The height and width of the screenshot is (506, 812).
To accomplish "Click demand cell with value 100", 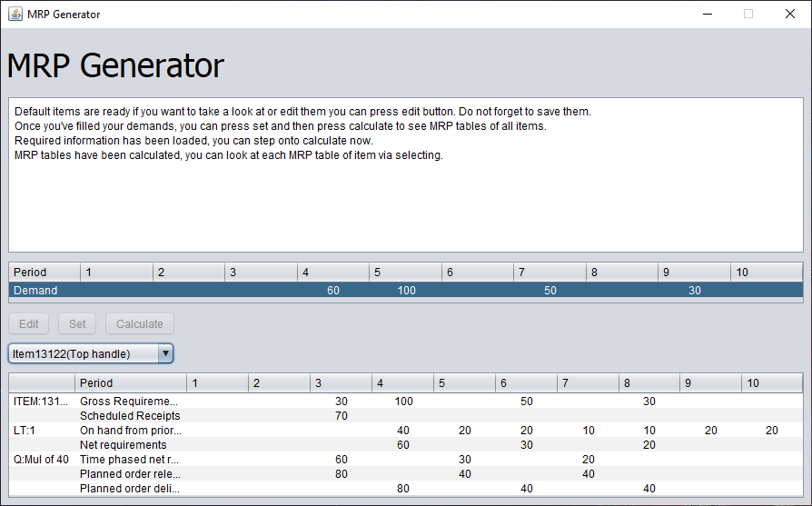I will click(x=406, y=291).
